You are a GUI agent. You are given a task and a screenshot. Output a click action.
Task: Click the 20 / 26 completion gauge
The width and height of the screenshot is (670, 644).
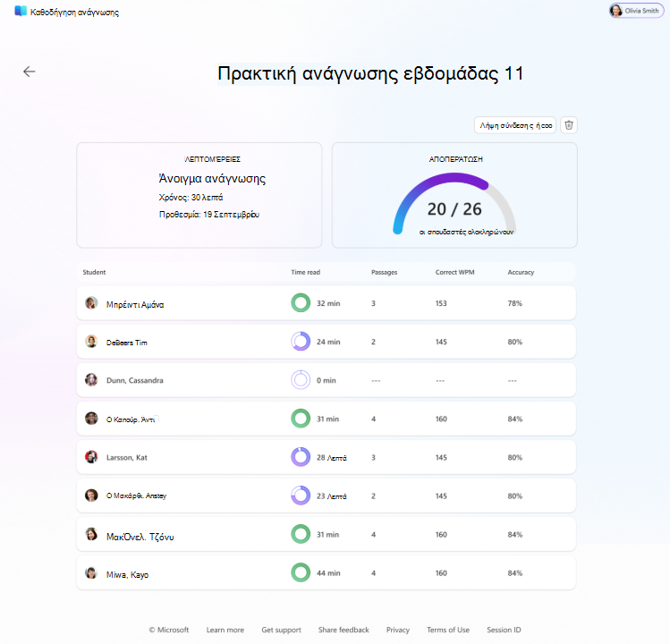454,204
